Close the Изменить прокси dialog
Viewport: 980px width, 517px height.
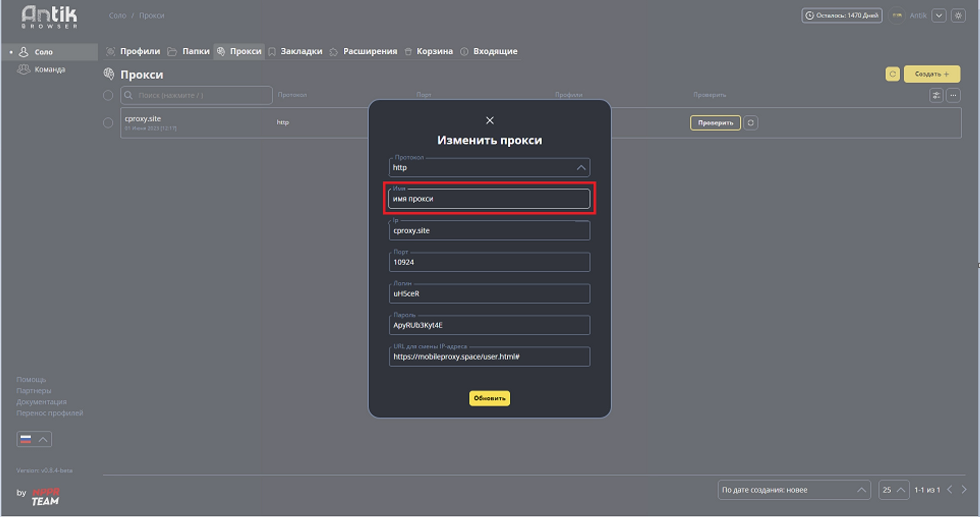click(x=489, y=120)
